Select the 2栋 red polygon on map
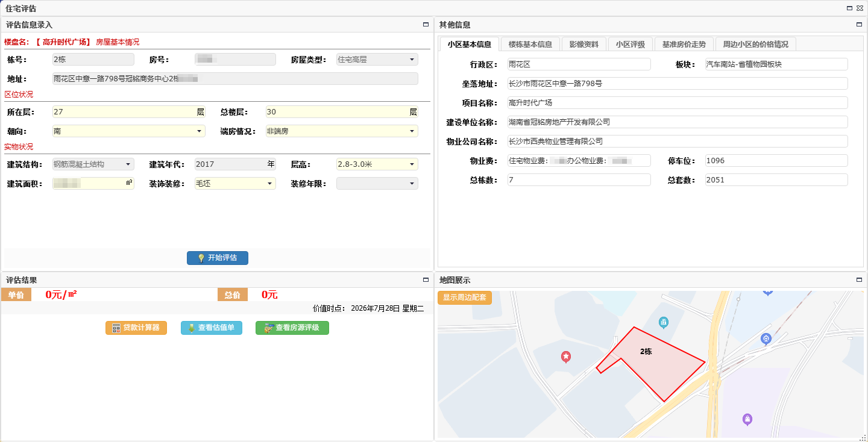 click(651, 364)
